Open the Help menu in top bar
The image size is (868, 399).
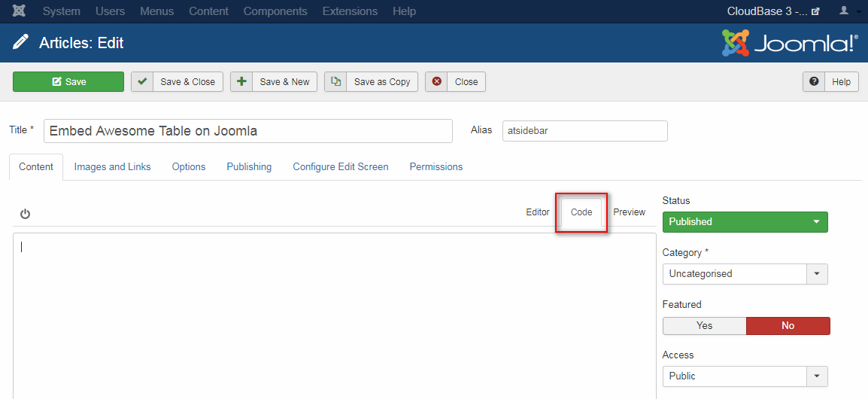click(x=404, y=11)
